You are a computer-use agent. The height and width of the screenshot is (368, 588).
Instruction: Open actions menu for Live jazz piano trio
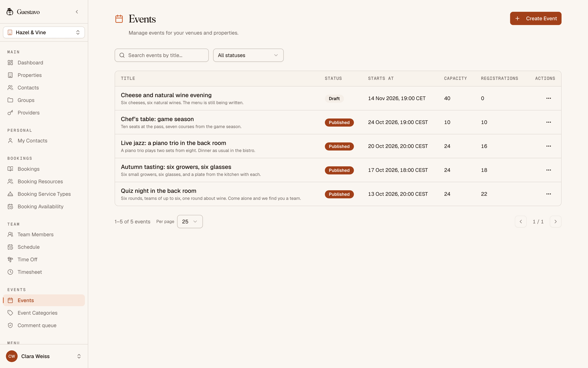click(548, 146)
